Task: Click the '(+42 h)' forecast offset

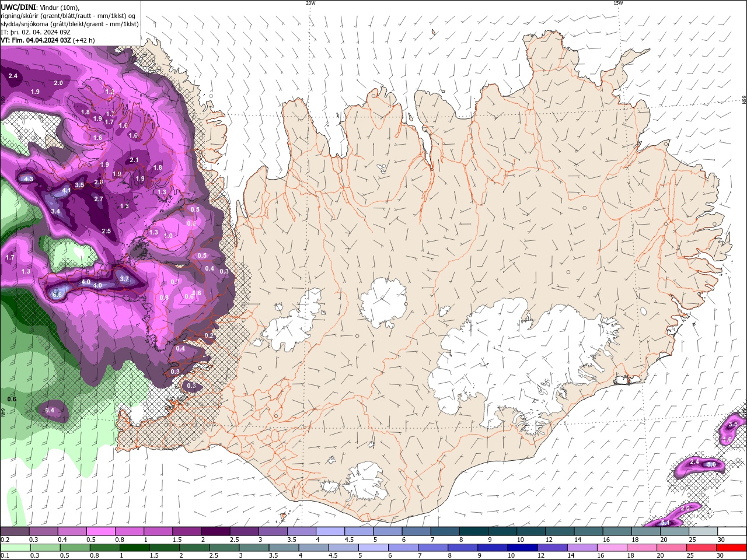Action: click(84, 40)
